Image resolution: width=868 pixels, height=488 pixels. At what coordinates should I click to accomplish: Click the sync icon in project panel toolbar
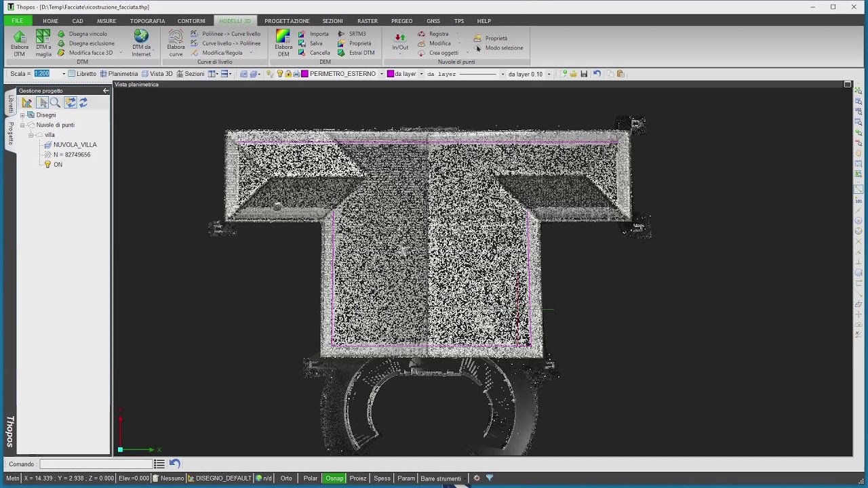(x=71, y=102)
